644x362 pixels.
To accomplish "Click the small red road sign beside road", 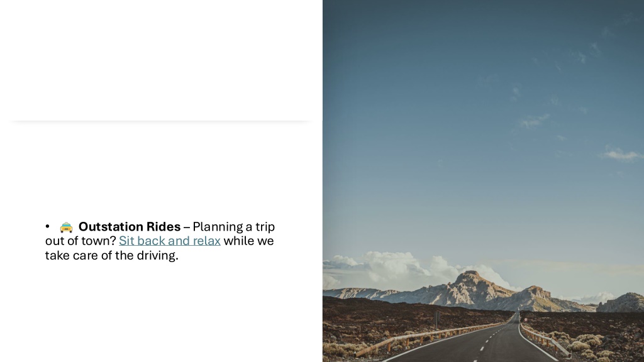I will (525, 319).
